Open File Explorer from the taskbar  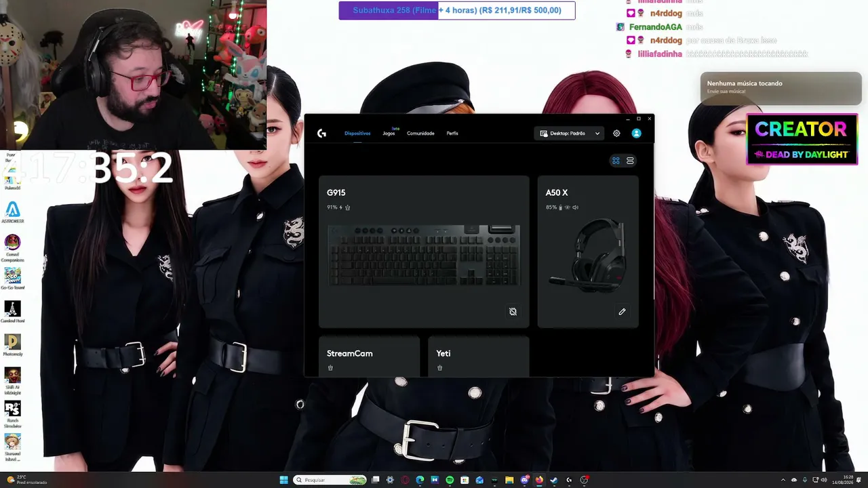(x=509, y=480)
